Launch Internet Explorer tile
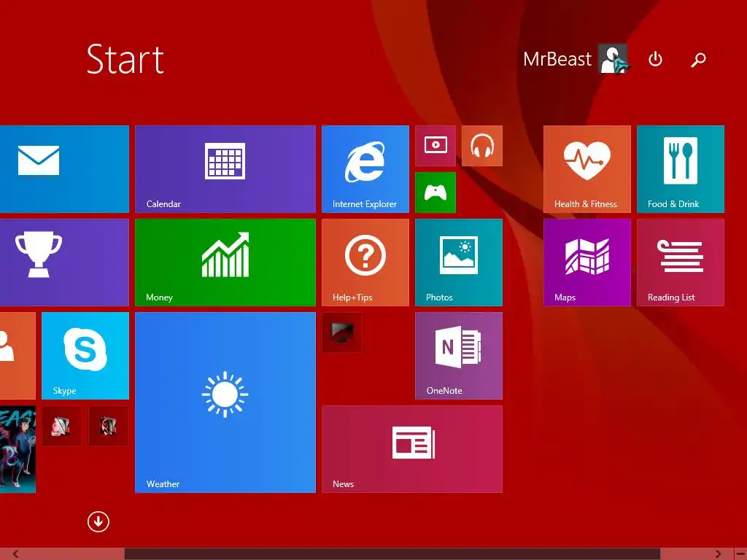Viewport: 747px width, 560px height. [x=365, y=169]
